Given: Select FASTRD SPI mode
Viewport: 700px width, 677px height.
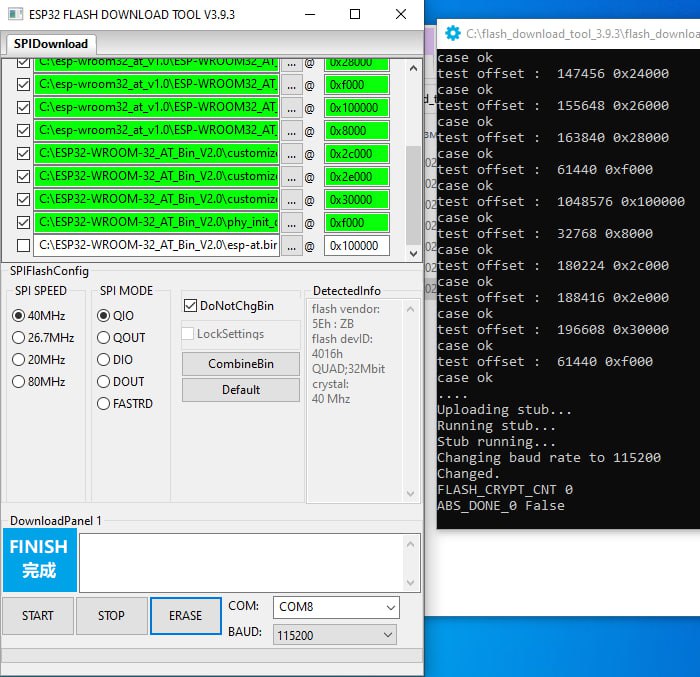Looking at the screenshot, I should point(103,404).
